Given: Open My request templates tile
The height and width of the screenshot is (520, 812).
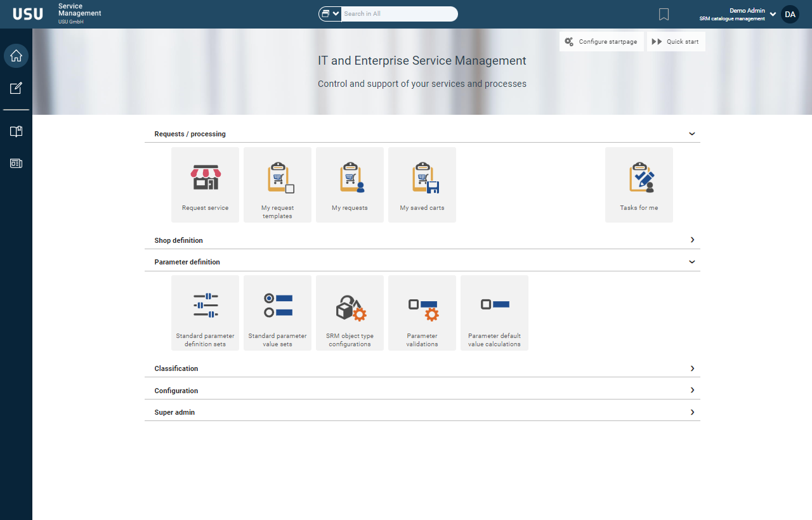Looking at the screenshot, I should 277,185.
